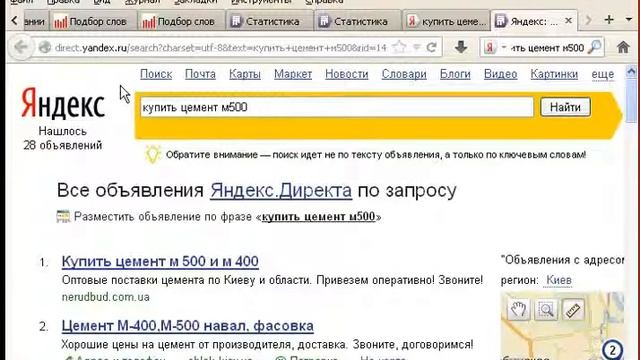Open the Yandex search engine selector
The image size is (640, 360).
tap(495, 48)
